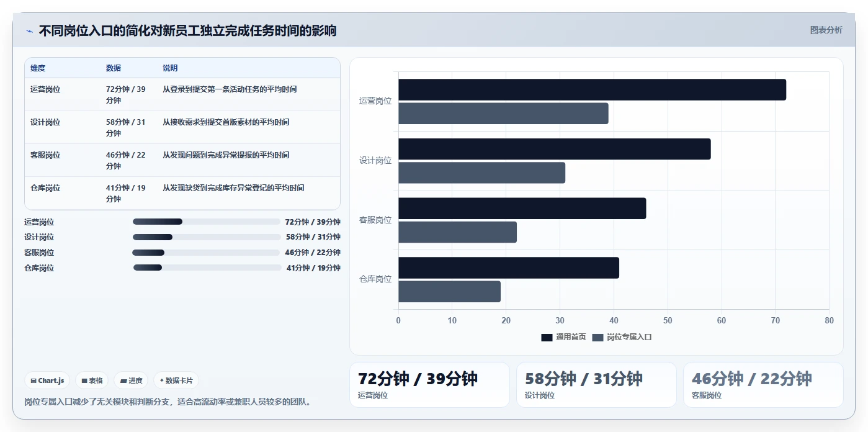
Task: Open the 客服岗位 data card
Action: point(763,385)
